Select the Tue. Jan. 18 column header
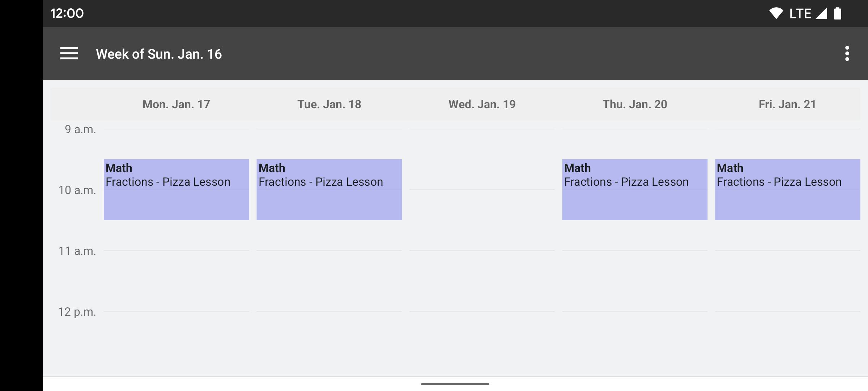The width and height of the screenshot is (868, 391). [x=329, y=104]
